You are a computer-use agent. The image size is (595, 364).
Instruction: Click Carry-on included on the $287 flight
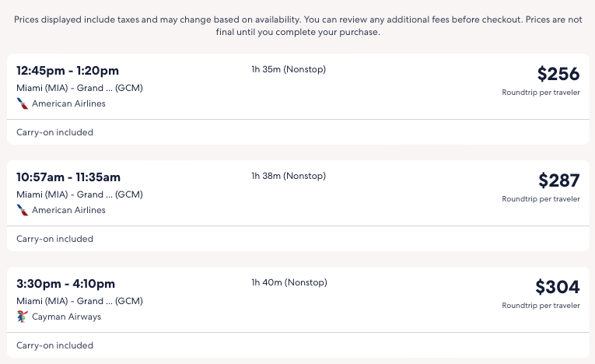tap(54, 239)
